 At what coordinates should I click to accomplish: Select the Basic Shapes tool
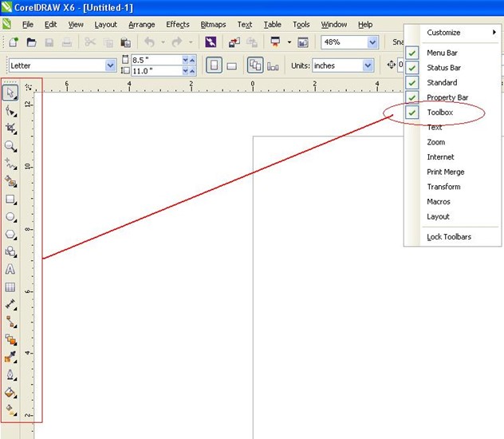(x=11, y=251)
